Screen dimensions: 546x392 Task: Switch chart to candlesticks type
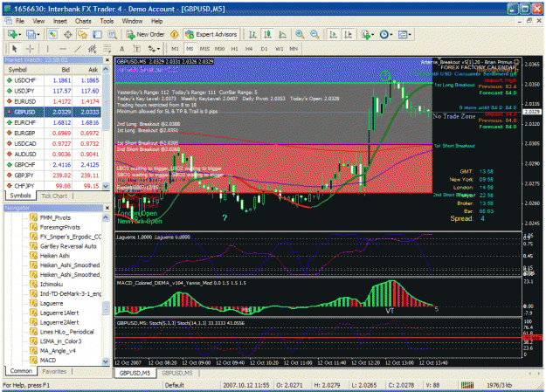pos(267,34)
